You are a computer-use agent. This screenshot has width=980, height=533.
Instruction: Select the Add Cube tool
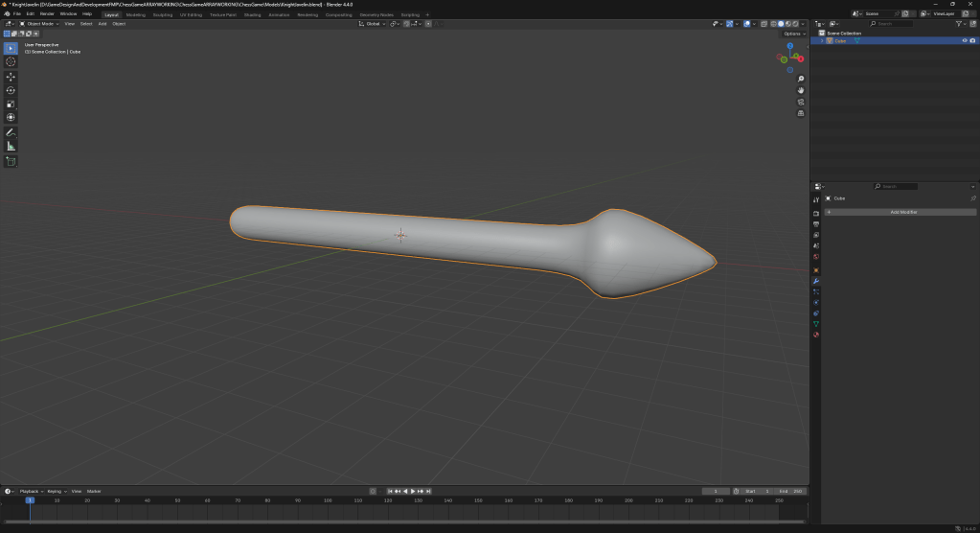pos(11,161)
